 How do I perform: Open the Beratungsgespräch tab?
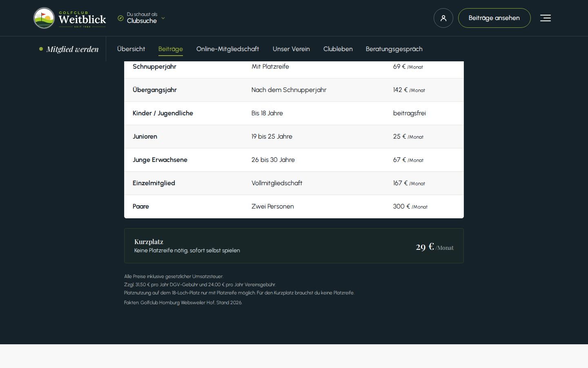[x=394, y=49]
